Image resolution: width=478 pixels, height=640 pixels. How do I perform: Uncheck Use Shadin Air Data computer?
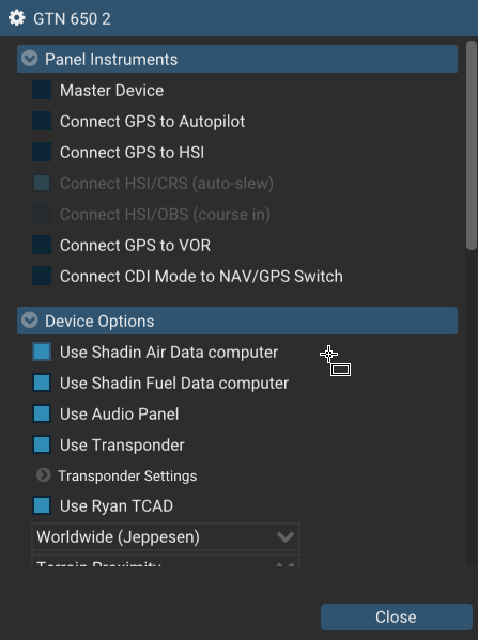(x=42, y=352)
